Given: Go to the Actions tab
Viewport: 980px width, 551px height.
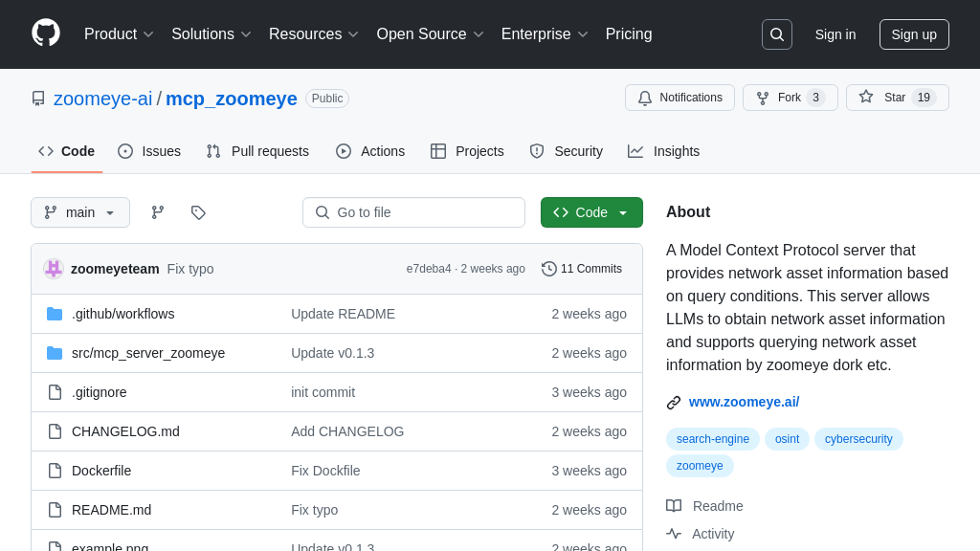Looking at the screenshot, I should click(370, 151).
